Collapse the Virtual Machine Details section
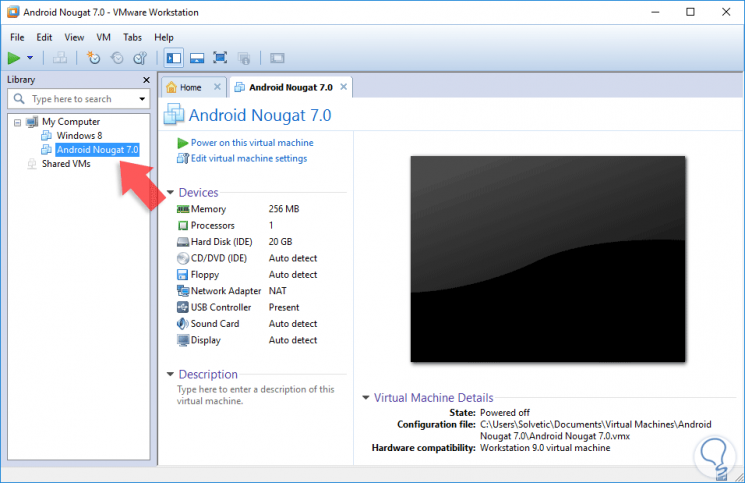Viewport: 745px width, 483px height. [366, 398]
